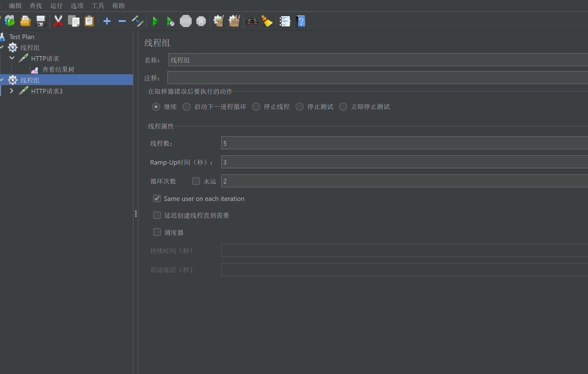Select the 停止测试 radio option
This screenshot has width=588, height=374.
pos(299,107)
